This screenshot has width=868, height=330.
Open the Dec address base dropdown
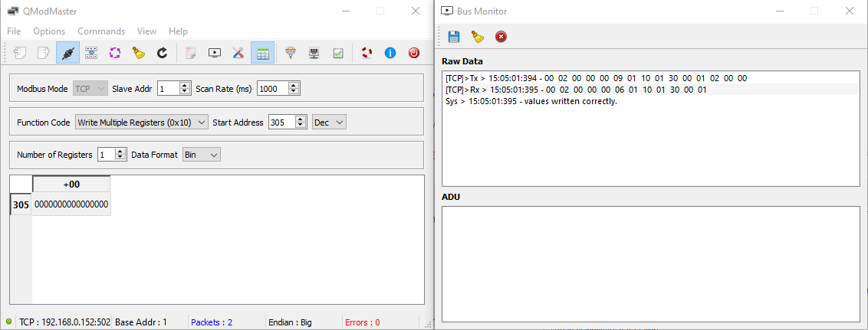[x=330, y=123]
